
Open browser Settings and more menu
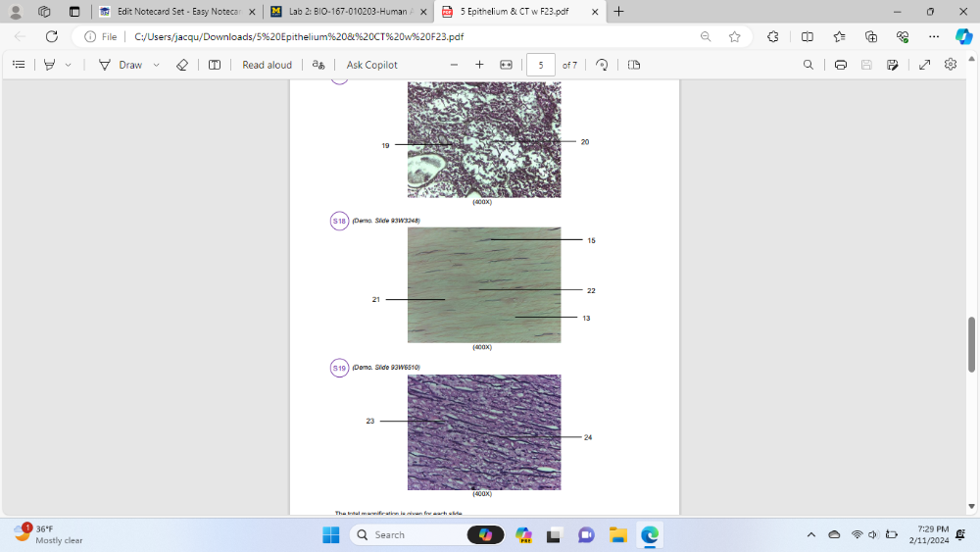click(x=934, y=36)
